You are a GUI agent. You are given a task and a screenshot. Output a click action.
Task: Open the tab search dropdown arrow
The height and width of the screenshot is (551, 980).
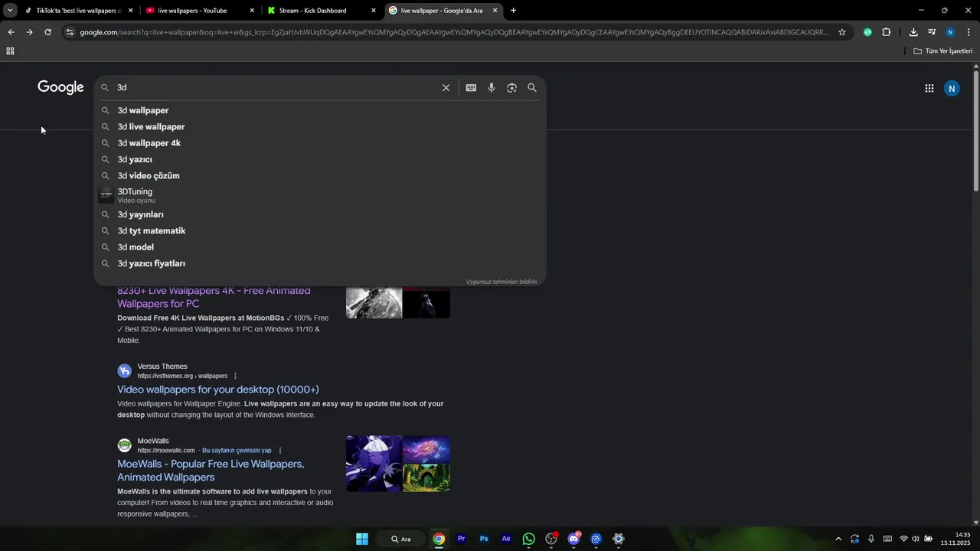tap(10, 11)
